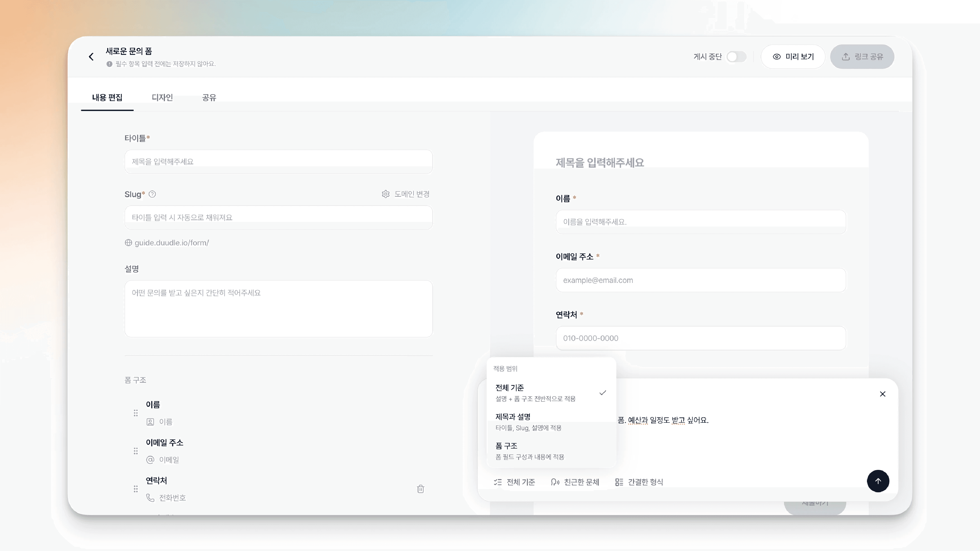The width and height of the screenshot is (980, 551).
Task: Open the 미리 보기 preview button
Action: [793, 57]
